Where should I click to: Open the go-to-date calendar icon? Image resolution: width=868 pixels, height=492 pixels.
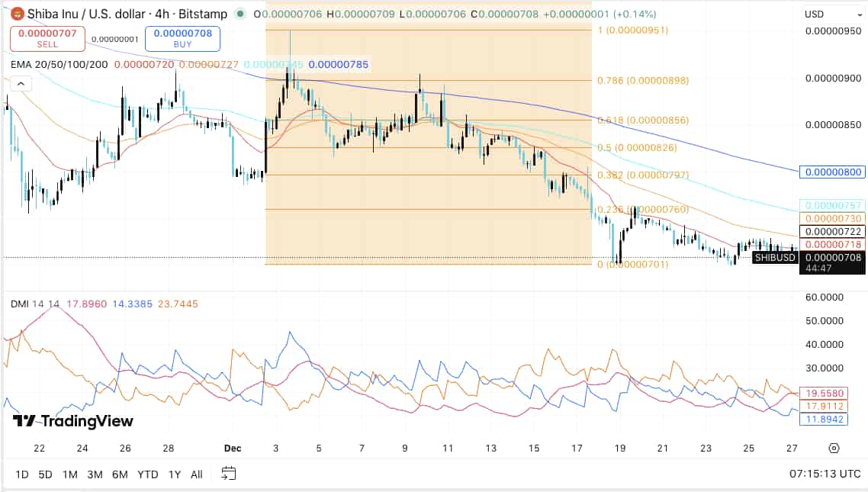pyautogui.click(x=228, y=474)
